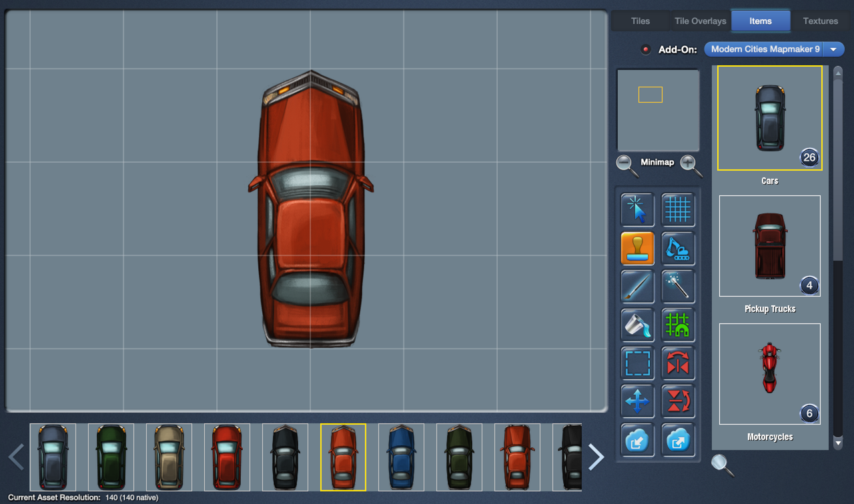
Task: Open the Modern Cities Mapmaker 9 dropdown
Action: (x=775, y=49)
